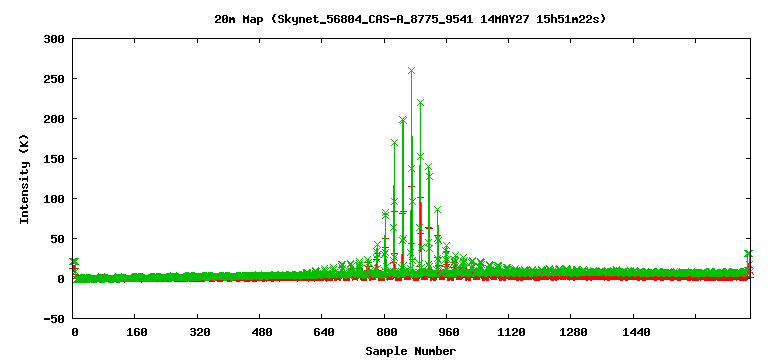Click the 160 x-axis tick label

click(x=137, y=332)
